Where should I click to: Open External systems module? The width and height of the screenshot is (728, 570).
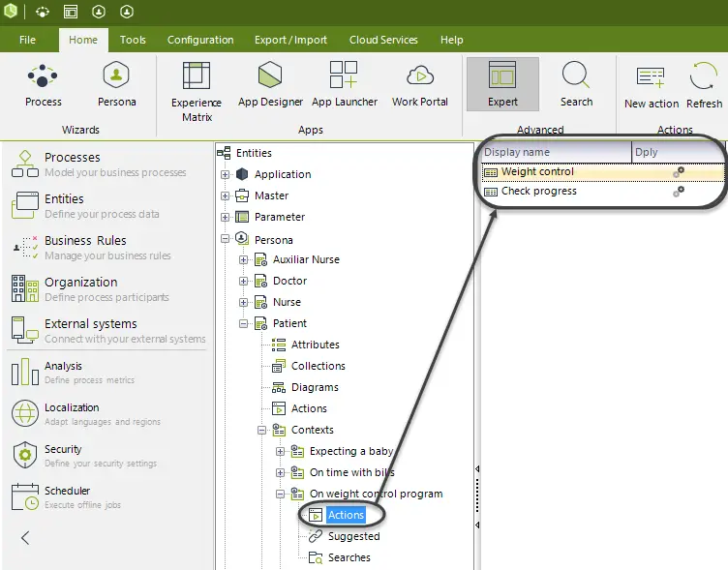pos(108,331)
